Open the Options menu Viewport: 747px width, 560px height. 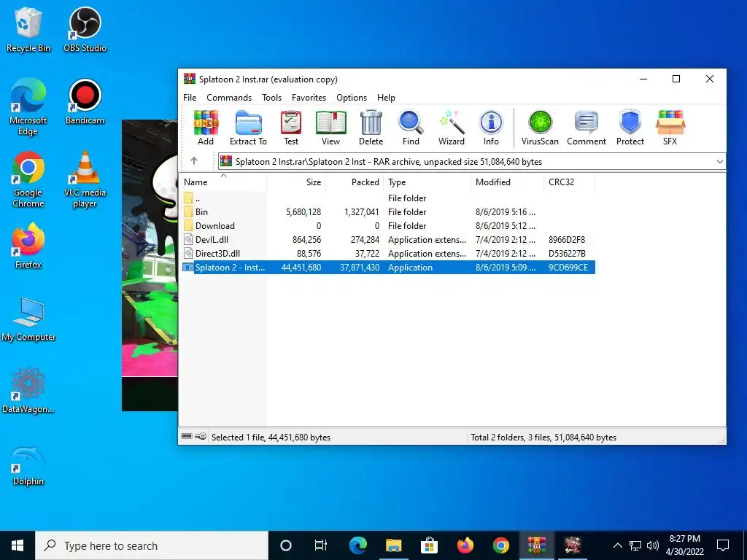352,98
